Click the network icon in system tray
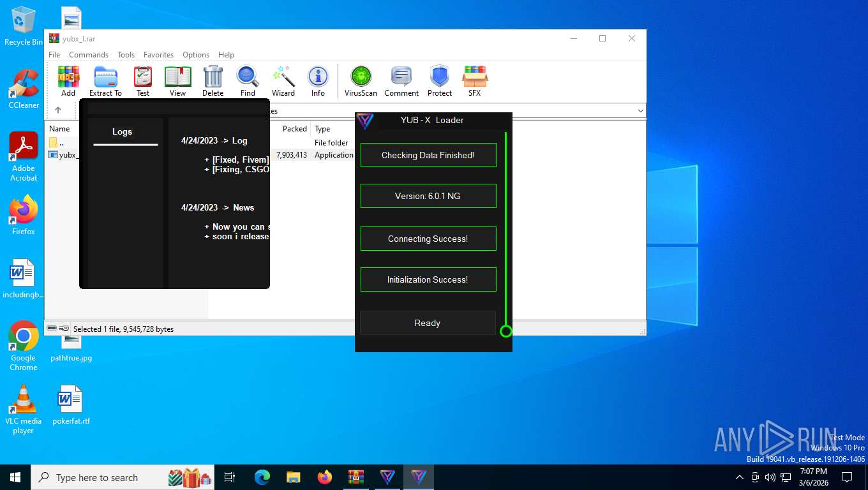Image resolution: width=868 pixels, height=490 pixels. coord(786,477)
